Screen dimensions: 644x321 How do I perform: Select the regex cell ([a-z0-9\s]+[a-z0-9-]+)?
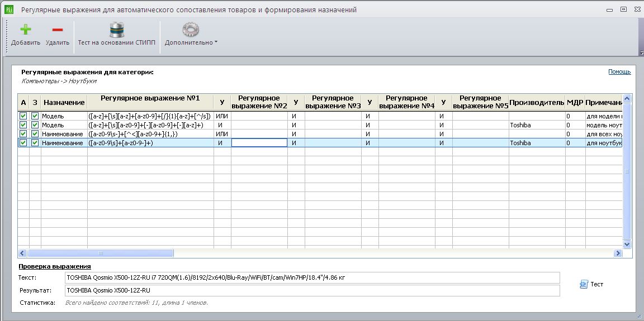pyautogui.click(x=150, y=143)
